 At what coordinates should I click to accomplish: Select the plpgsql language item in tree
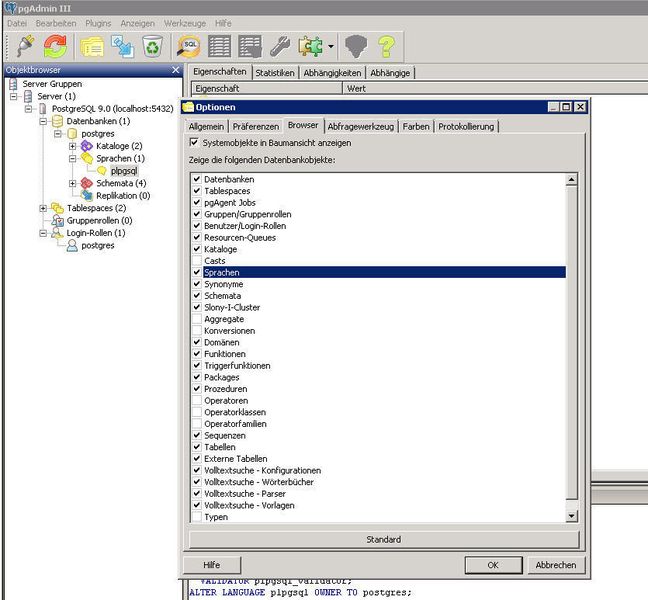124,171
